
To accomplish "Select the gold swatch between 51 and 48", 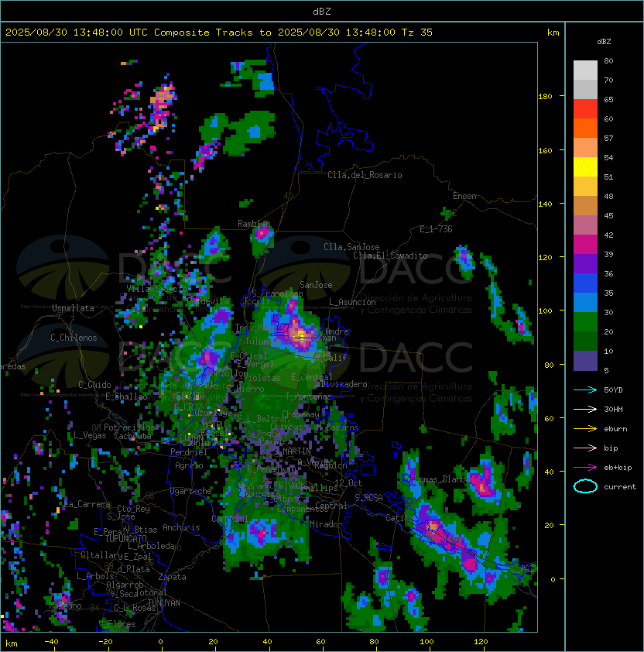I will coord(585,187).
